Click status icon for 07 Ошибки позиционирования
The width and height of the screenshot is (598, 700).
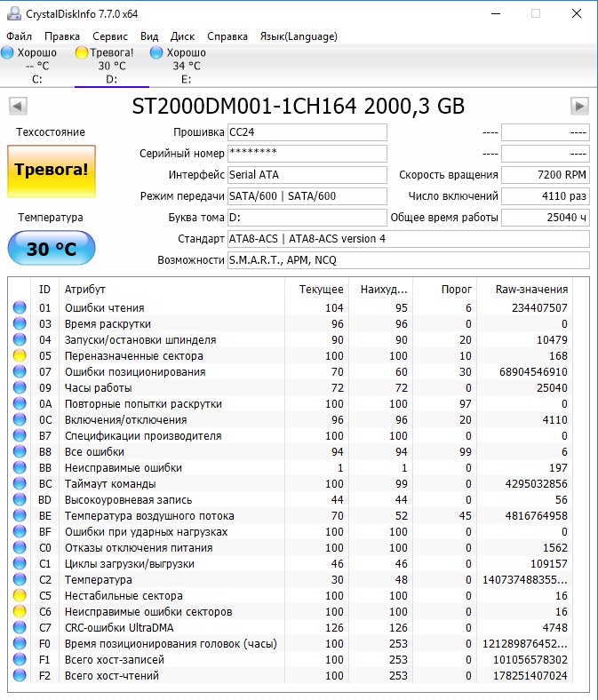(20, 372)
